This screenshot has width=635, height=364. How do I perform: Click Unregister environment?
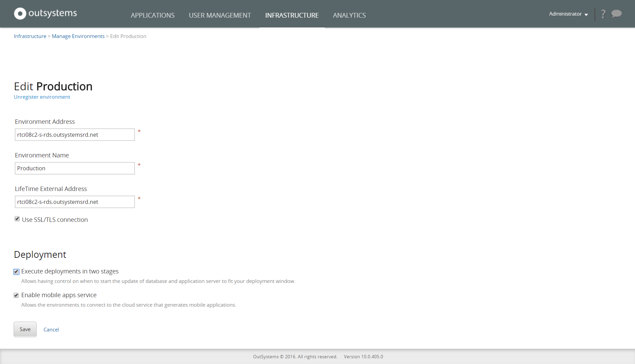[42, 97]
